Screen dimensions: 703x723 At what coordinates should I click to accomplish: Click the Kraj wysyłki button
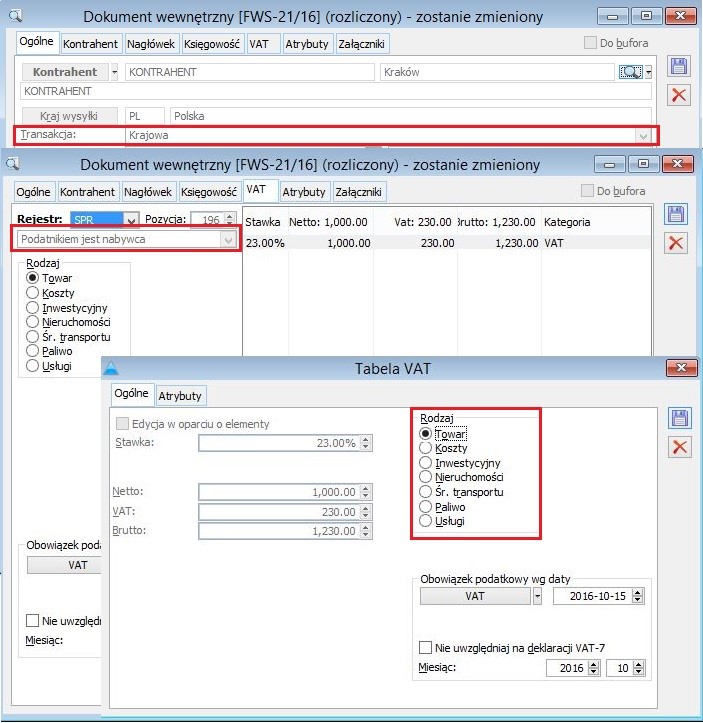coord(69,116)
